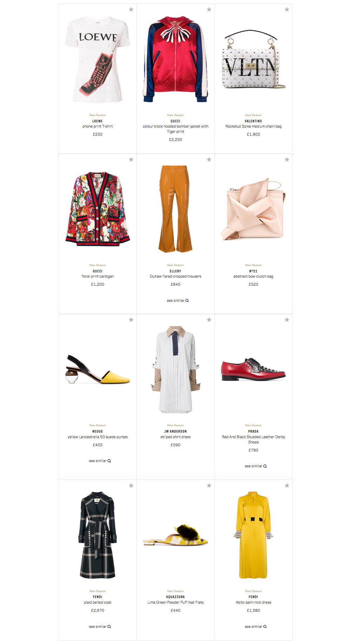See similar items to Prada Derby Shoes
Screen dimensions: 351x644
256,466
